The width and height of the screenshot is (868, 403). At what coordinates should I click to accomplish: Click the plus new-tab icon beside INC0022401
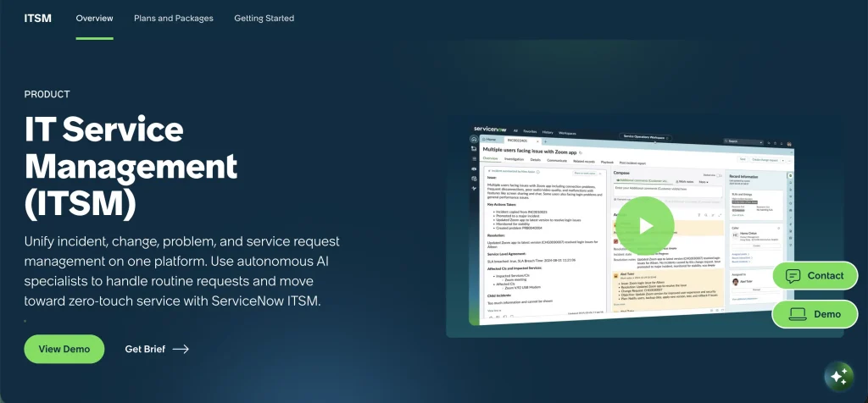tap(545, 141)
